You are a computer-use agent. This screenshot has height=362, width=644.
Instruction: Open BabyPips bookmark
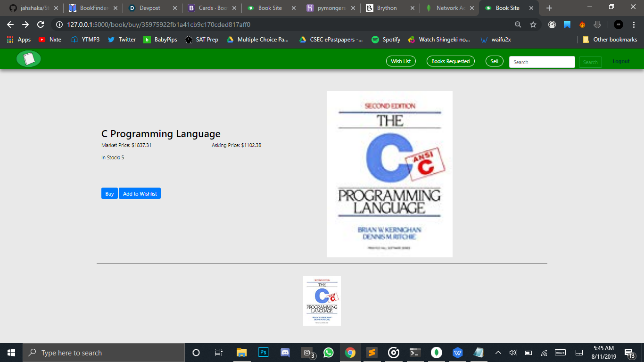(160, 40)
